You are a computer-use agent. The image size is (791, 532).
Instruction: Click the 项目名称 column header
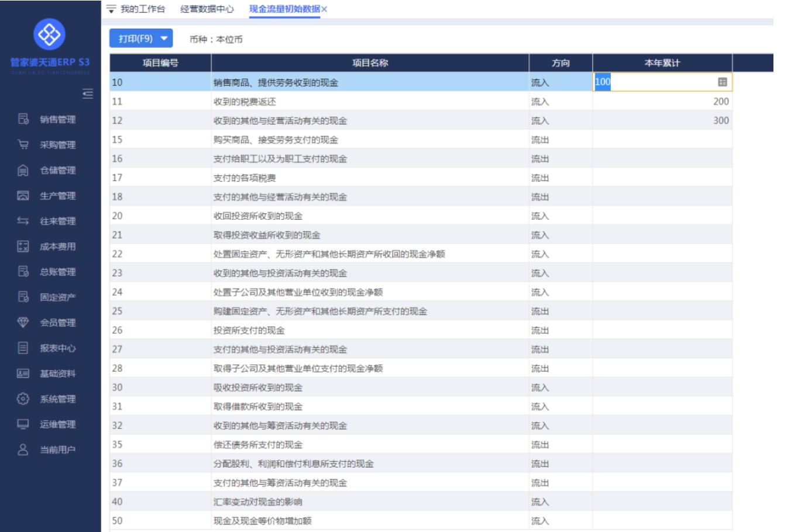370,63
